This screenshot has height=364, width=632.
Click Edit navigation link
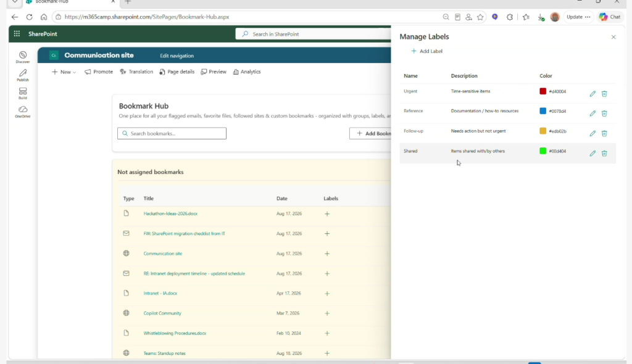(177, 56)
